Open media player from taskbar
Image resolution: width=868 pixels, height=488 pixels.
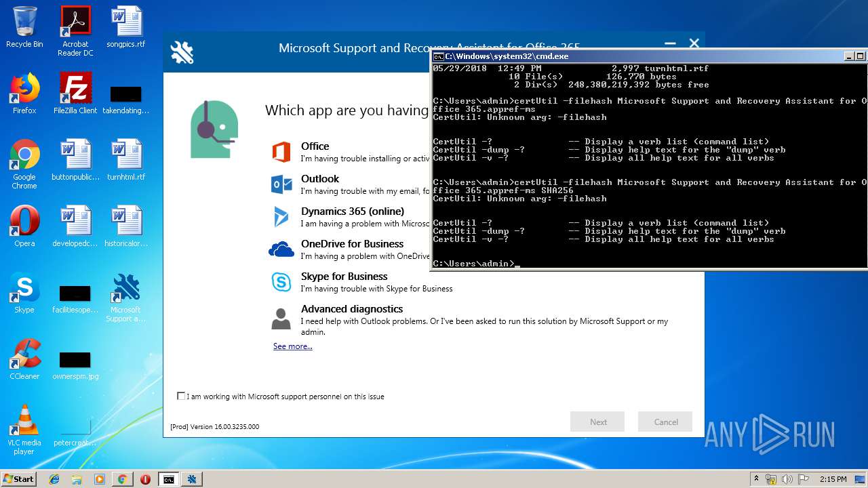pyautogui.click(x=100, y=479)
